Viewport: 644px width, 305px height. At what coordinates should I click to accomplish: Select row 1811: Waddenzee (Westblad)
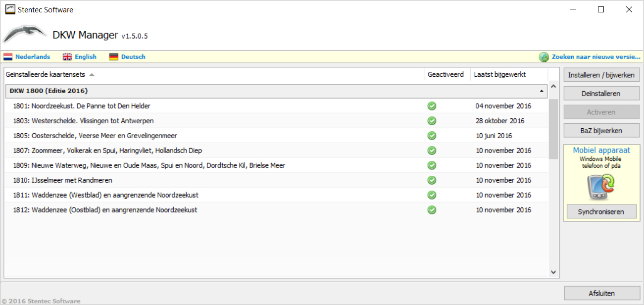276,195
